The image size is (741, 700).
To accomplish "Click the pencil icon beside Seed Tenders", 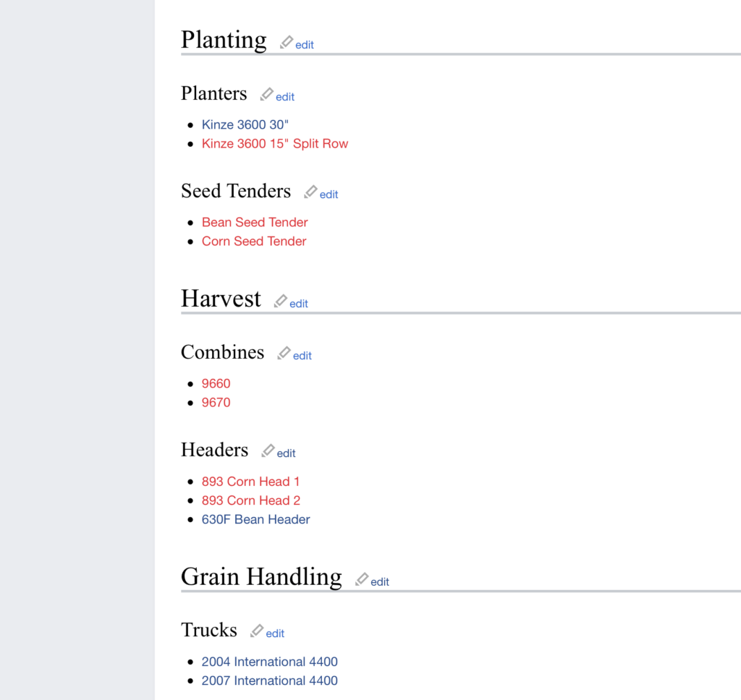I will (310, 192).
